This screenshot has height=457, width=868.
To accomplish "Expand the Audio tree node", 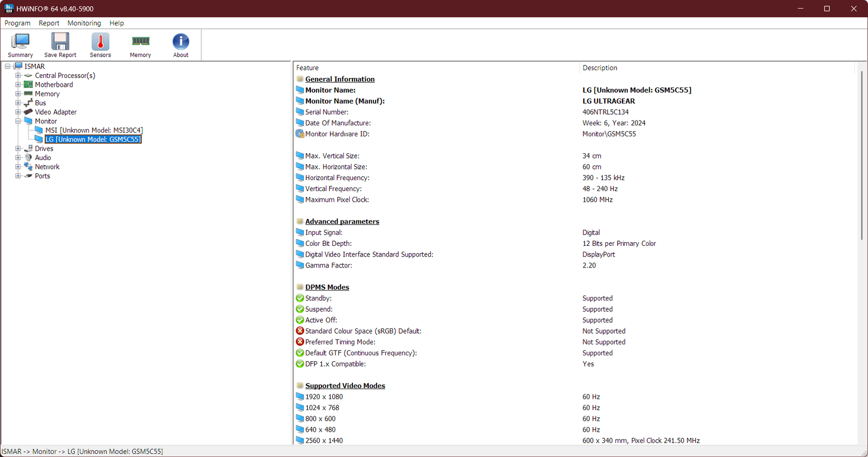I will pyautogui.click(x=18, y=157).
